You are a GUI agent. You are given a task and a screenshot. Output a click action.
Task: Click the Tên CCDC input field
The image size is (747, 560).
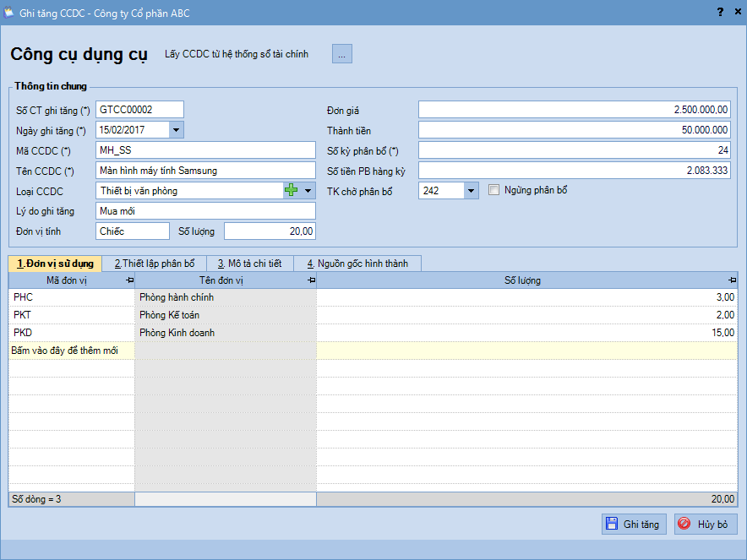(x=205, y=171)
